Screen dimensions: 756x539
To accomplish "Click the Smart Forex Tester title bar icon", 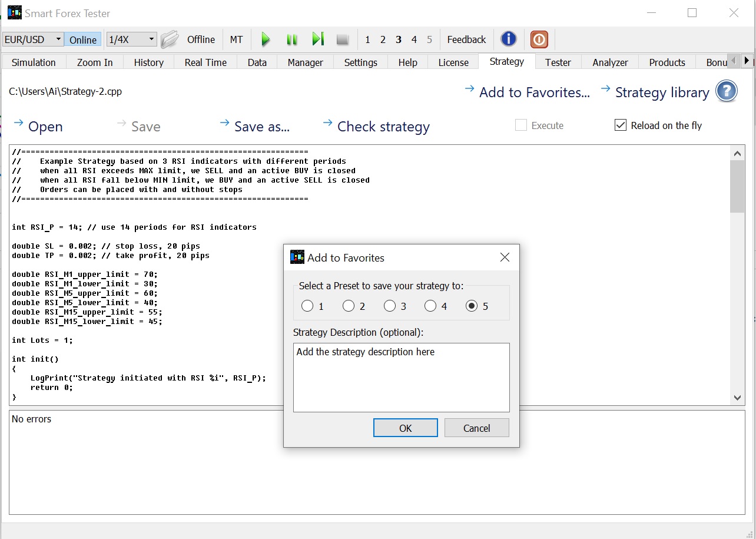I will coord(14,12).
